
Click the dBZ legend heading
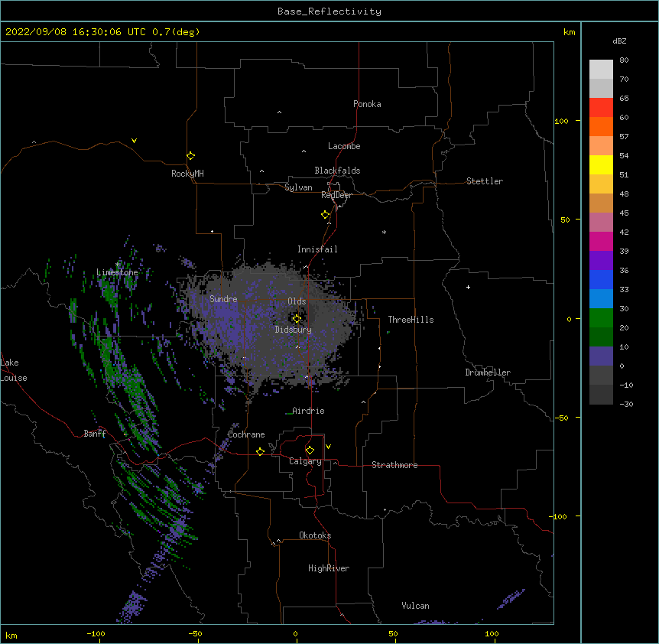(619, 41)
